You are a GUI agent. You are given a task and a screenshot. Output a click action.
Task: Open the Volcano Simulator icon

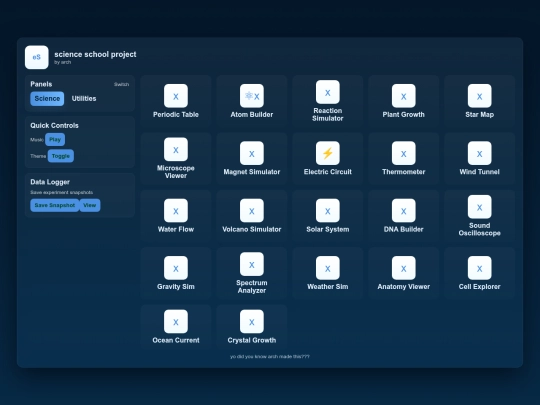click(x=252, y=210)
